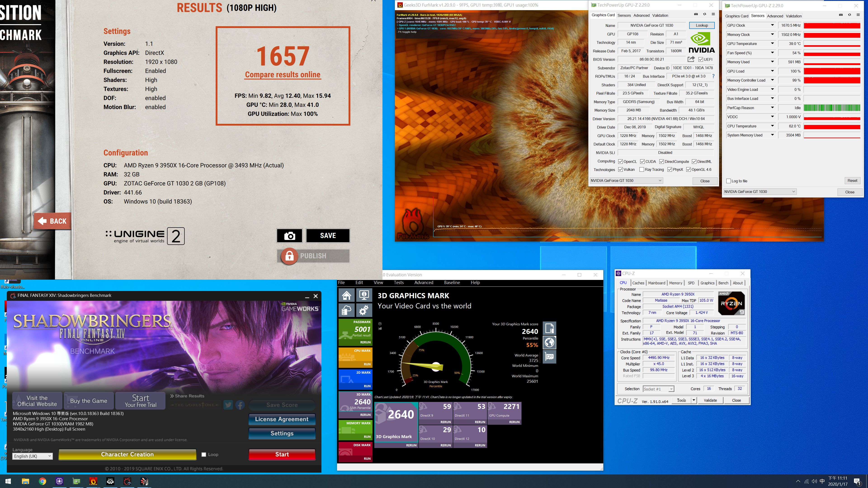Open Baseline menu in PerformanceTest
This screenshot has height=488, width=868.
452,283
